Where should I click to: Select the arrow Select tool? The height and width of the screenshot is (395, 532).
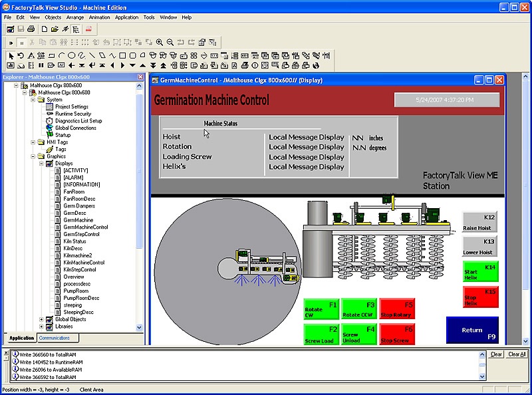point(11,55)
